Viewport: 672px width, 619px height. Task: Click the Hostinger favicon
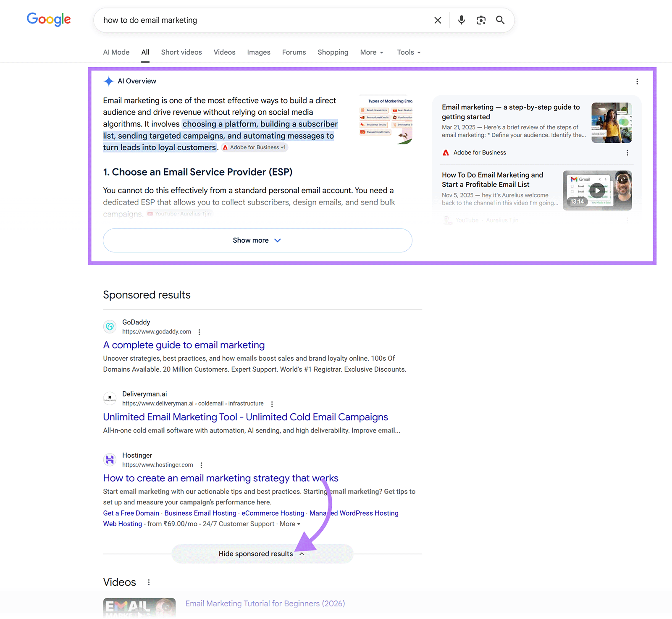tap(110, 459)
